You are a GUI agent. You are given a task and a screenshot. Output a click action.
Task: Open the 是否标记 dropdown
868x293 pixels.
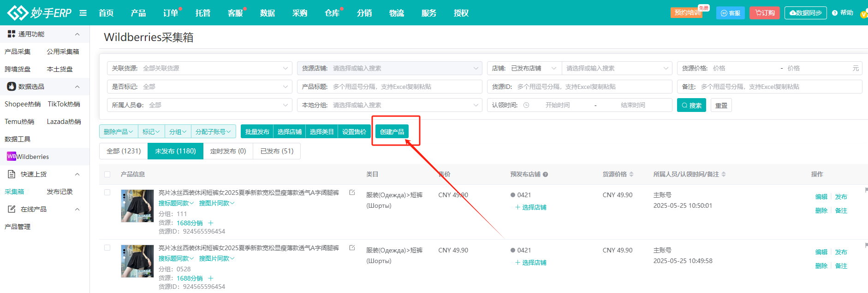pyautogui.click(x=200, y=87)
